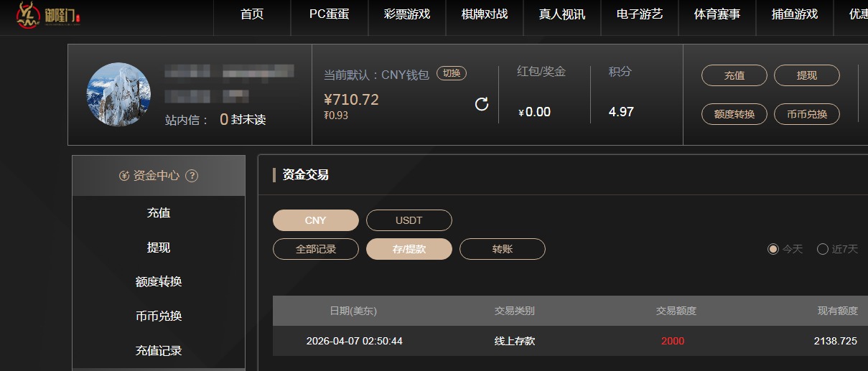Open 币币兑换 in the left sidebar
Image resolution: width=868 pixels, height=371 pixels.
click(x=159, y=316)
